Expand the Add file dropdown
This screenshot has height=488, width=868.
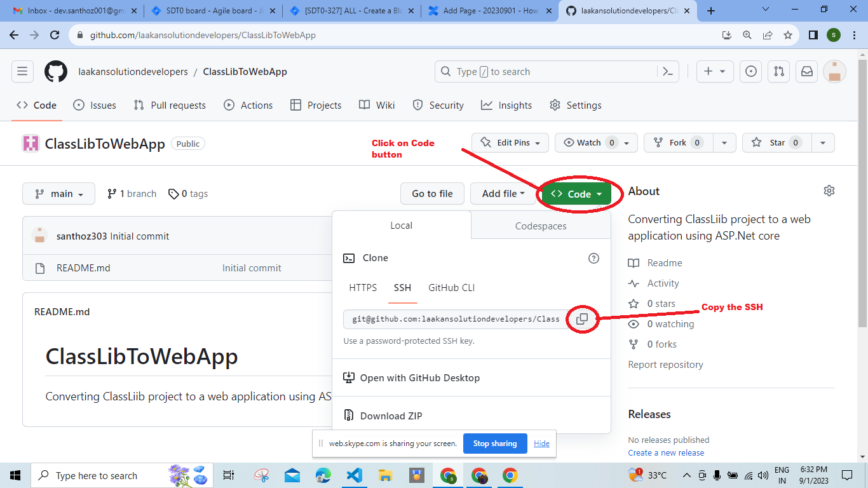[x=504, y=194]
